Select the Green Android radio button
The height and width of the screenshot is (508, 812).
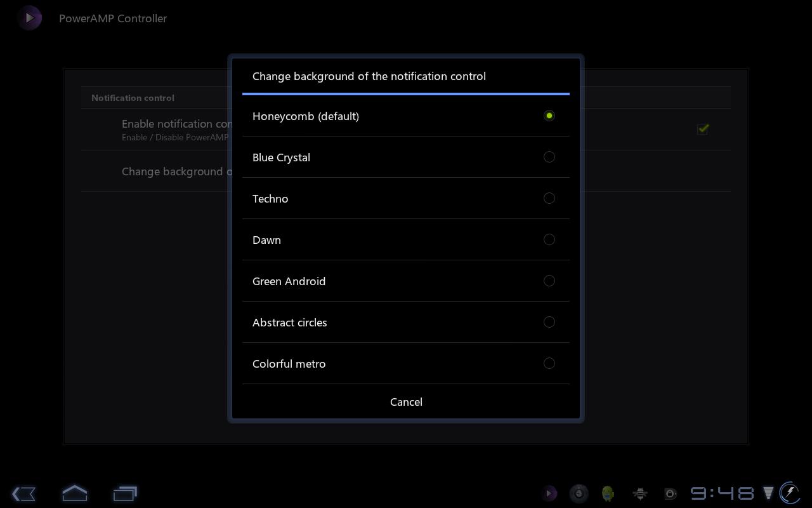coord(549,281)
